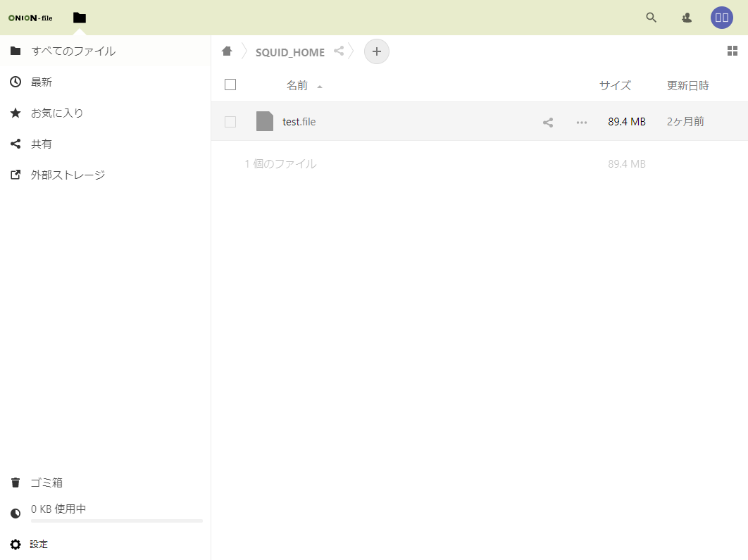748x560 pixels.
Task: Click the test.file document icon
Action: pyautogui.click(x=265, y=121)
